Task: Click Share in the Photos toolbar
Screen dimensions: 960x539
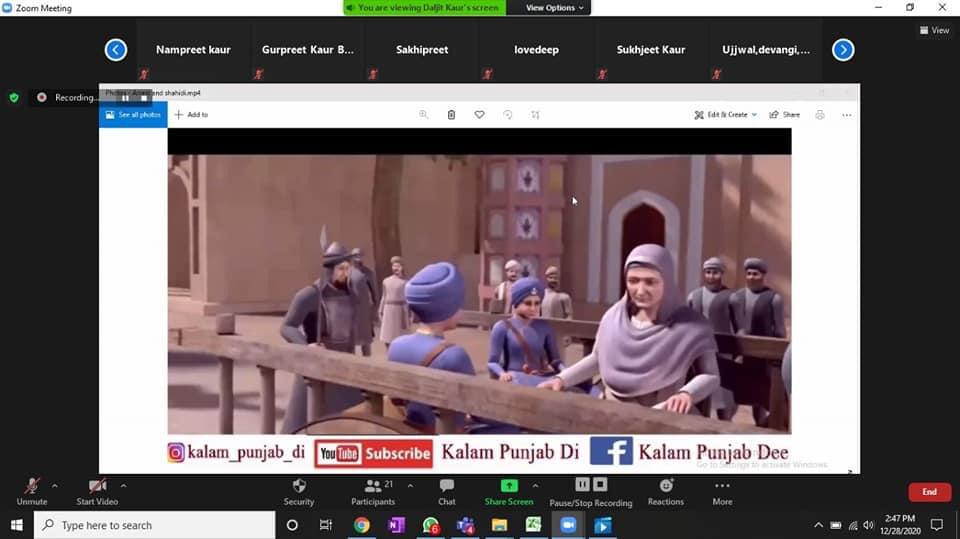Action: 785,115
